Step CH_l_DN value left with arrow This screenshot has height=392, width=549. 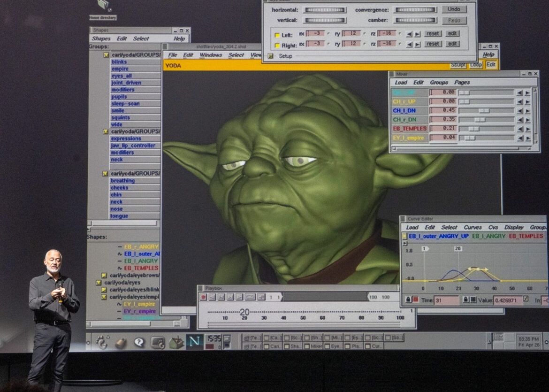[x=520, y=111]
